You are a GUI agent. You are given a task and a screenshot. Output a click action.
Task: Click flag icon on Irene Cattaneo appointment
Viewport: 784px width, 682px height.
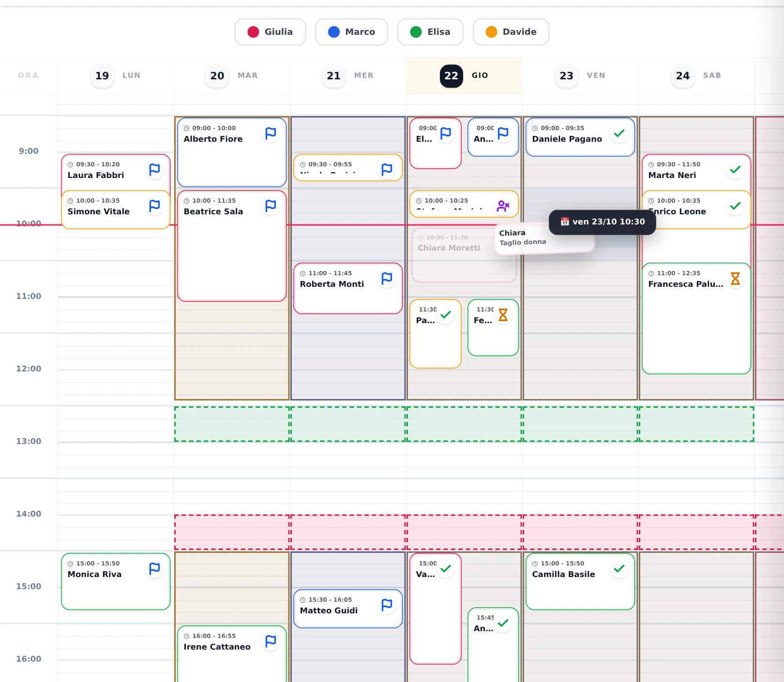click(x=271, y=641)
